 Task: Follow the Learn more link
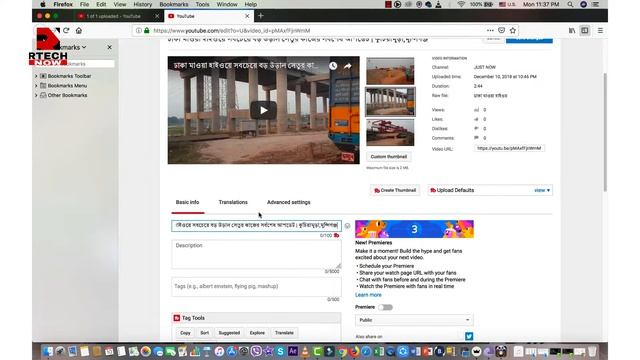click(368, 295)
